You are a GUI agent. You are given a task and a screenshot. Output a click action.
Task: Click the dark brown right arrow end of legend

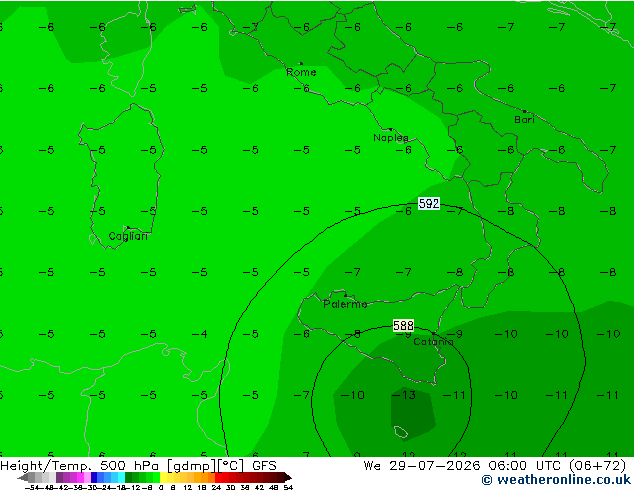[x=287, y=478]
